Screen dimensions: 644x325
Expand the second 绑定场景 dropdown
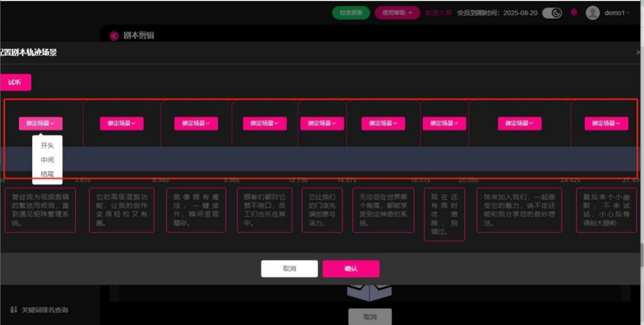coord(121,123)
